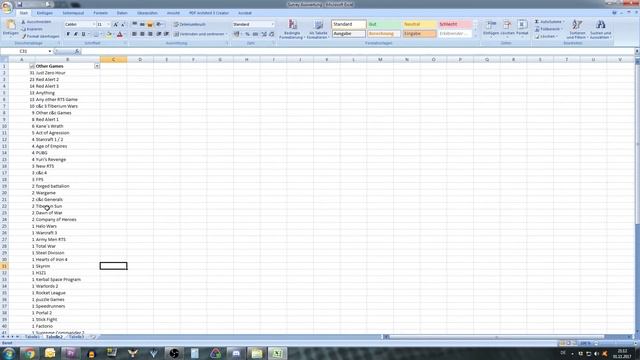
Task: Switch to the Daten ribbon tab
Action: [x=122, y=13]
